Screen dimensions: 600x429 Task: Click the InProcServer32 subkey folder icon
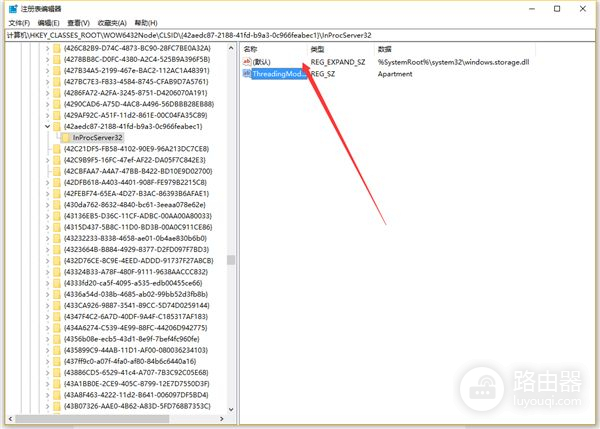click(x=66, y=138)
